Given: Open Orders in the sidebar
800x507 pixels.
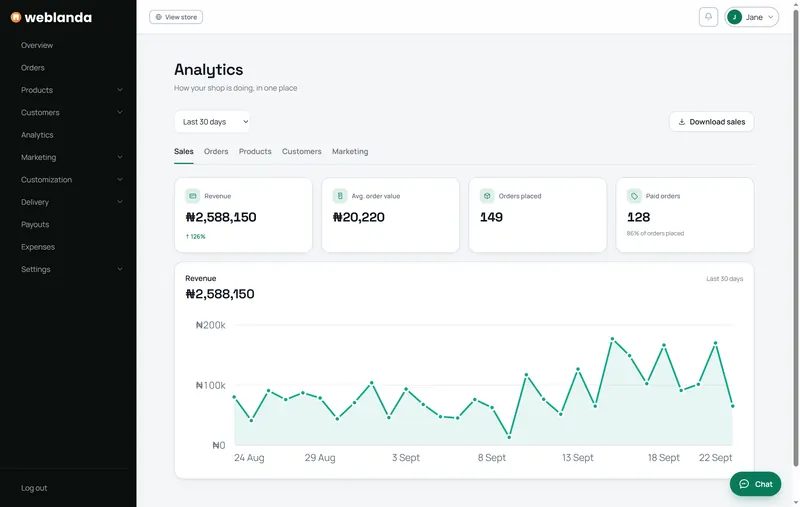Looking at the screenshot, I should tap(33, 68).
